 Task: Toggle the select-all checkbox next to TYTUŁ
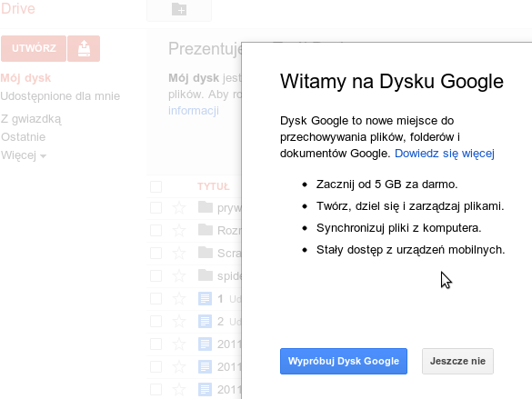pyautogui.click(x=156, y=186)
